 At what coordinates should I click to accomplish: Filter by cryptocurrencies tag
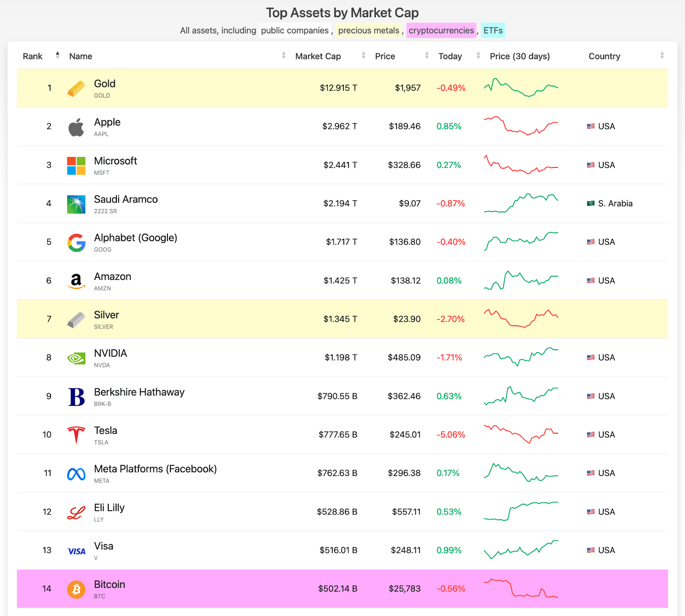[441, 30]
